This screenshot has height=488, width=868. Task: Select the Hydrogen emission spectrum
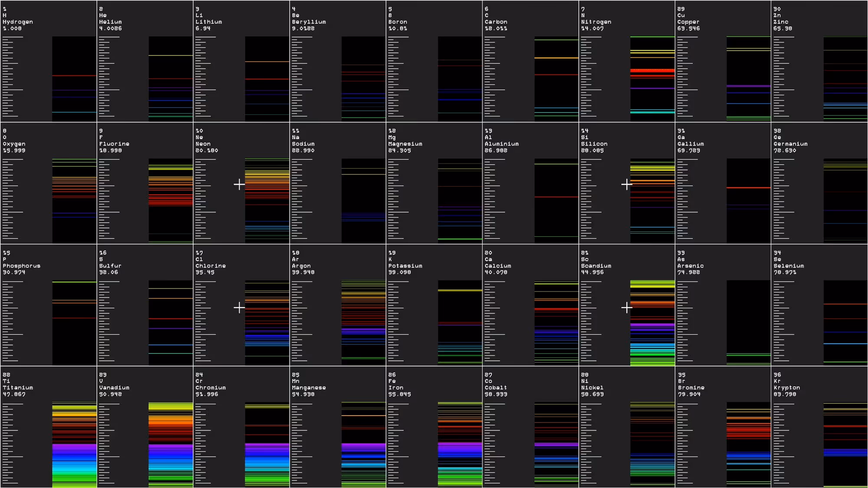pos(74,79)
